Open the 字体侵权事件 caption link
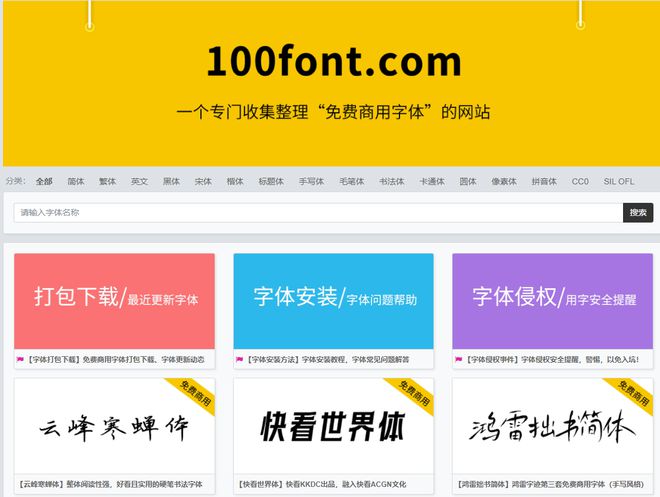This screenshot has height=497, width=660. [x=552, y=359]
